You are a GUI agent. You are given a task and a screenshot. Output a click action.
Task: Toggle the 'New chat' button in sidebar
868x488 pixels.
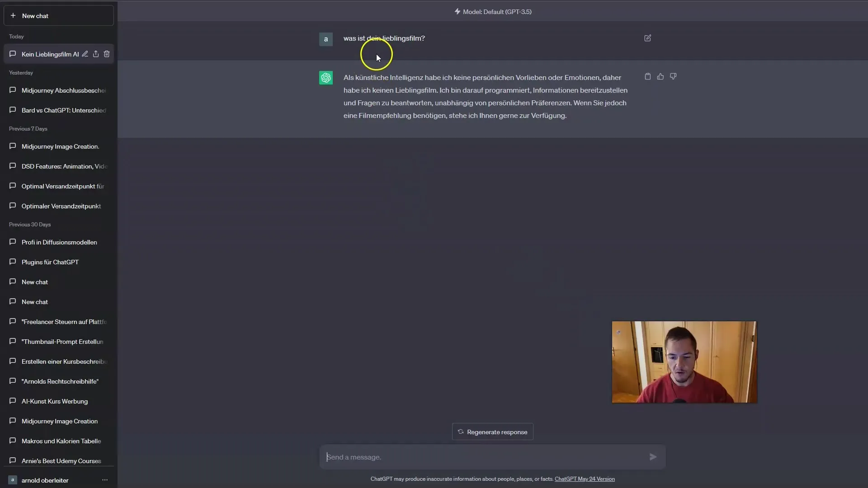click(x=58, y=15)
